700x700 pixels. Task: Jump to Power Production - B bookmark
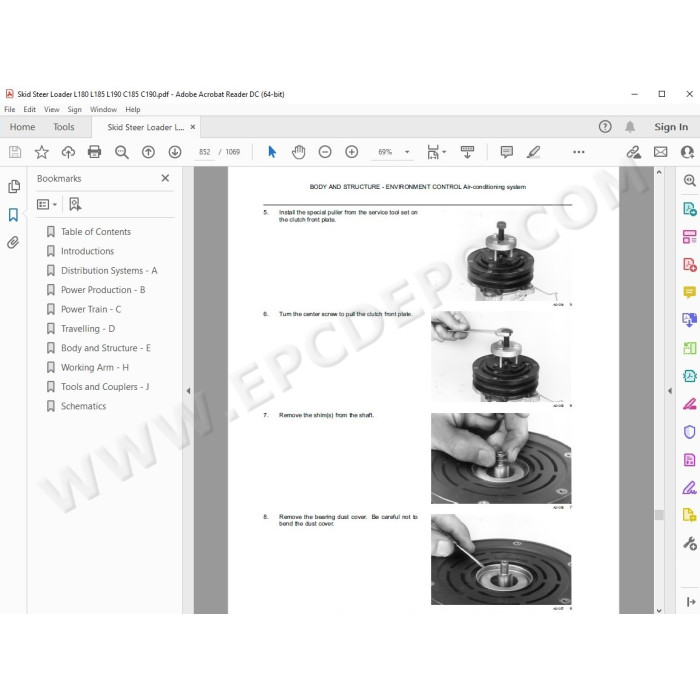click(x=103, y=290)
